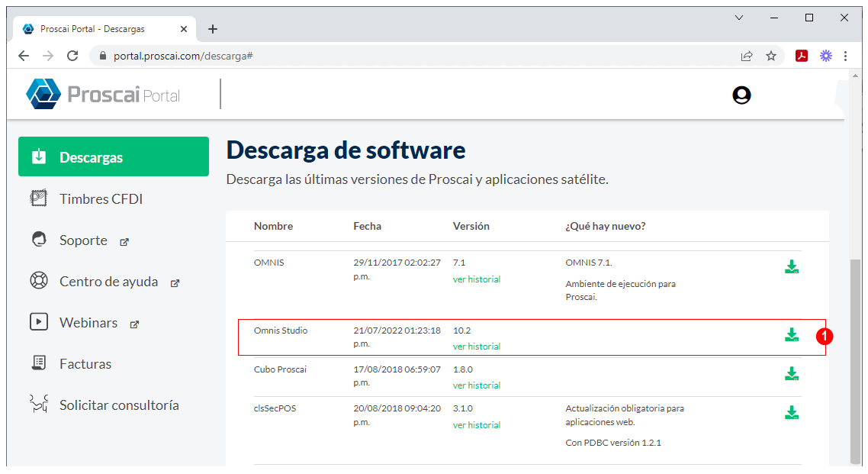The width and height of the screenshot is (868, 474).
Task: Click the date '29/11/2017 02:02:27'
Action: 397,263
